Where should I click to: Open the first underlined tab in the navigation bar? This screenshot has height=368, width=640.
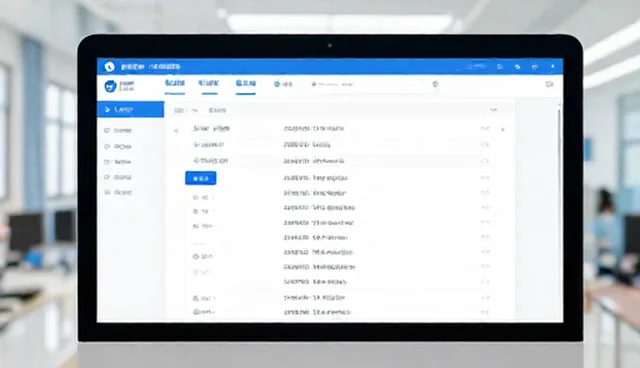[175, 84]
